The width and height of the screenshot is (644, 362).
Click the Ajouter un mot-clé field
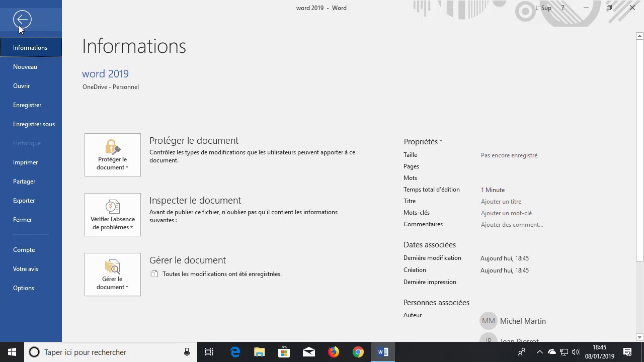pyautogui.click(x=506, y=213)
